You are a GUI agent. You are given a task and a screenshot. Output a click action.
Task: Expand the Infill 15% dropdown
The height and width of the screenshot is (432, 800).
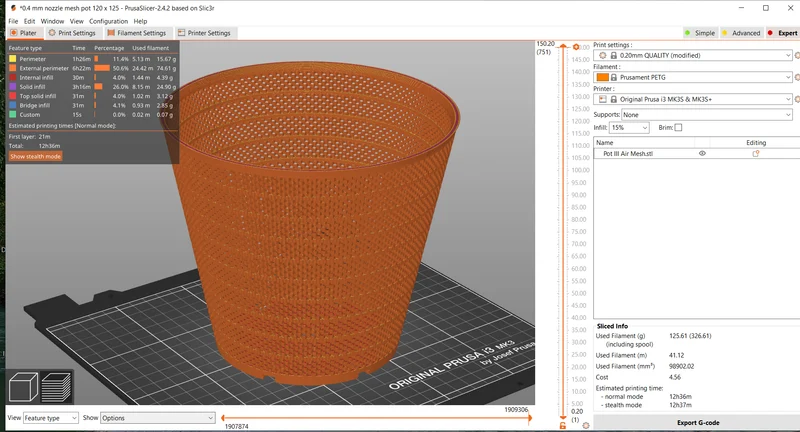[x=629, y=128]
